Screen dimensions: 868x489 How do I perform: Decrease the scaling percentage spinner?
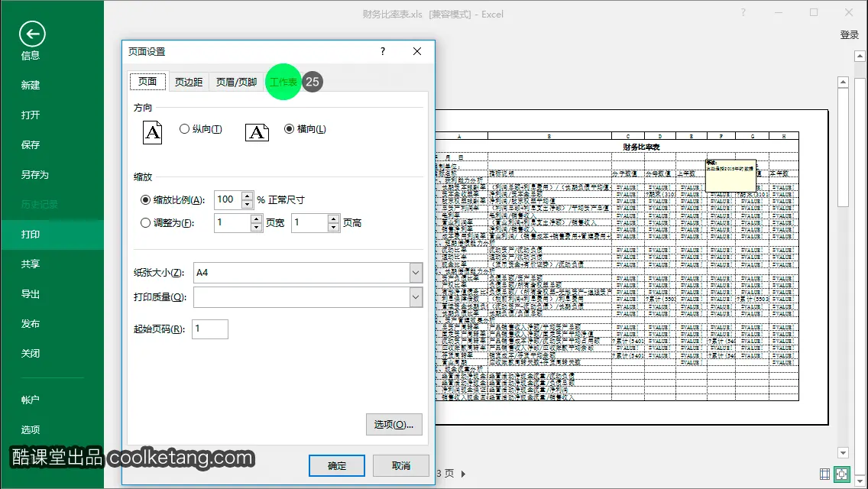248,204
